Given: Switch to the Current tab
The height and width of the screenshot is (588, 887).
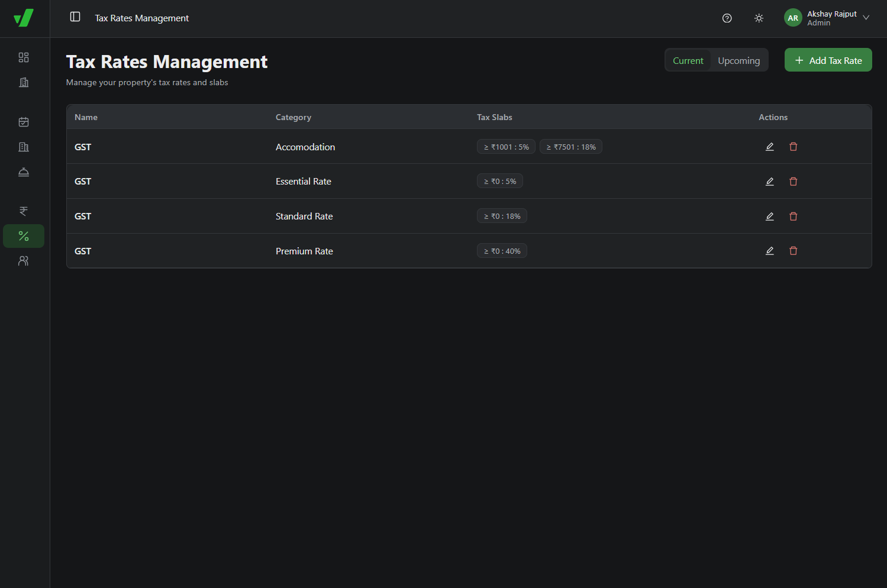Looking at the screenshot, I should [688, 60].
